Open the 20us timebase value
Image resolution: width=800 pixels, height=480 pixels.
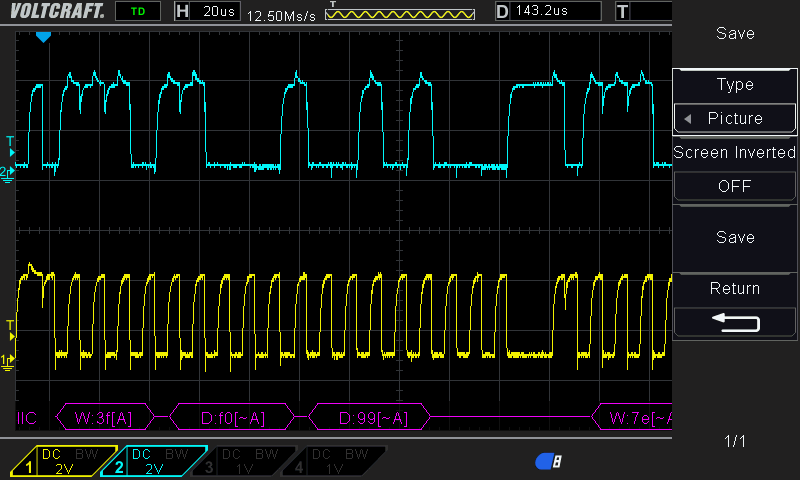pyautogui.click(x=218, y=11)
